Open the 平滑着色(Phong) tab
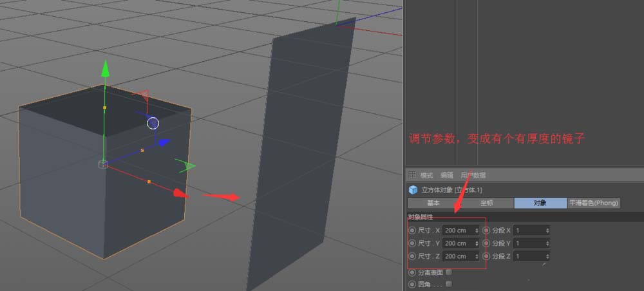The width and height of the screenshot is (644, 291). (x=593, y=203)
